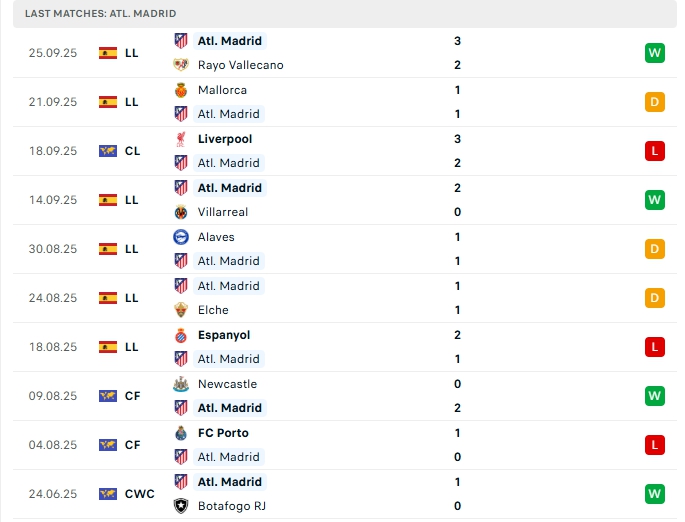Image resolution: width=685 pixels, height=522 pixels.
Task: Click the green W badge for 25.09.25
Action: coord(655,53)
